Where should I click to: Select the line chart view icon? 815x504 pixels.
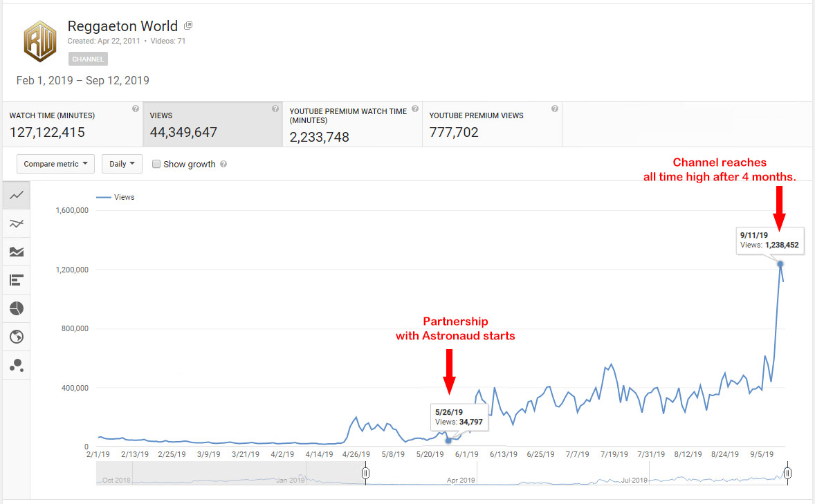pyautogui.click(x=17, y=196)
